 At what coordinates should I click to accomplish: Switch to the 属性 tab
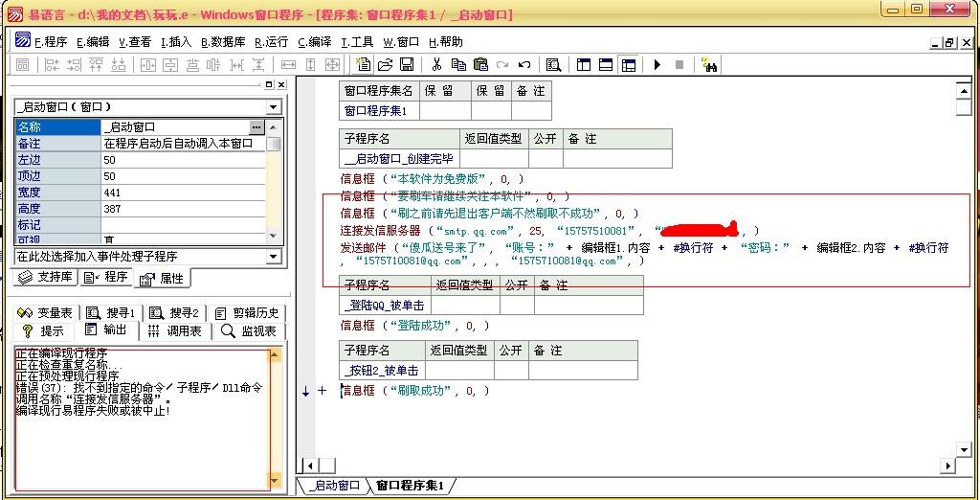(x=163, y=279)
